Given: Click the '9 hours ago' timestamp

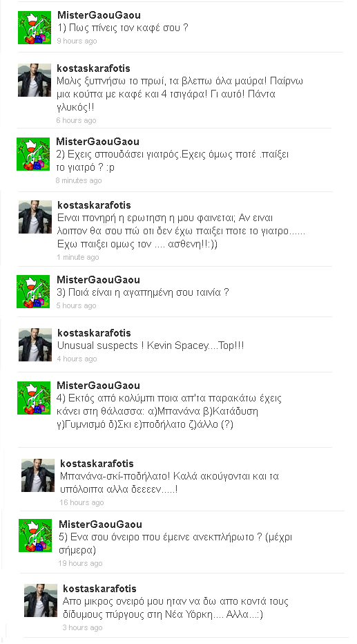Looking at the screenshot, I should 77,41.
